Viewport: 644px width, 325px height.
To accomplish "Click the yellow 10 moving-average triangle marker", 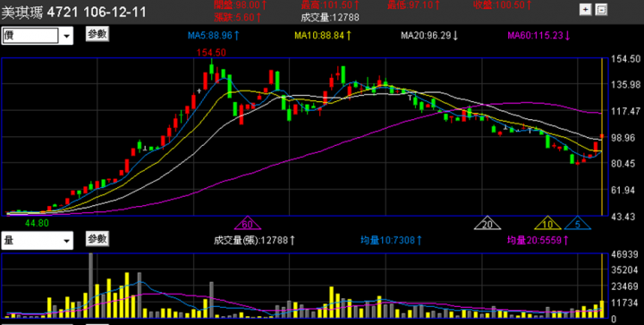I will (547, 223).
